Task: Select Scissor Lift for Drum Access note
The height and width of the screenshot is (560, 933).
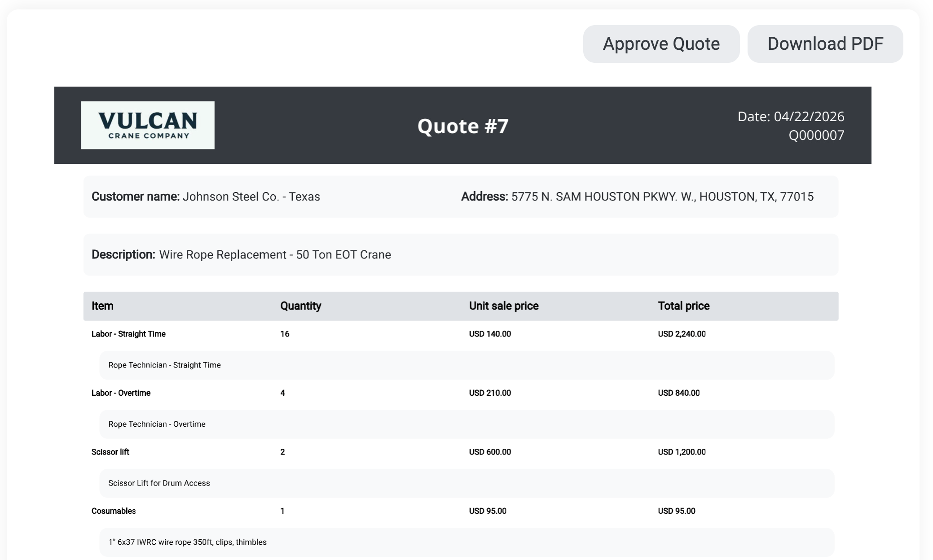Action: [159, 483]
